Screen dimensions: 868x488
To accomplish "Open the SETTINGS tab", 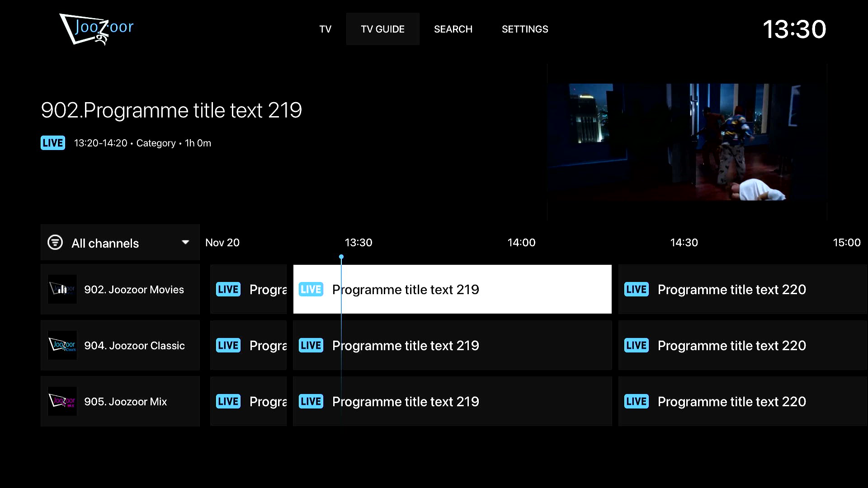I will (525, 29).
